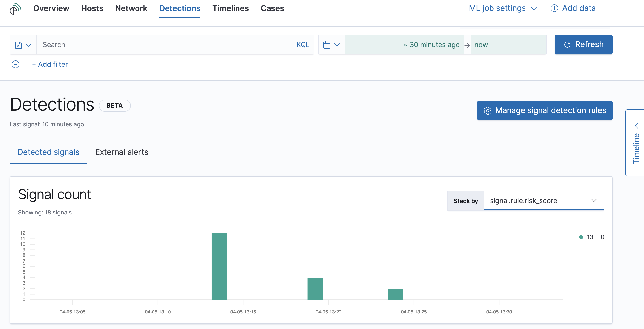Click inside the Search input field
Screen dimensions: 644x329
coord(163,45)
